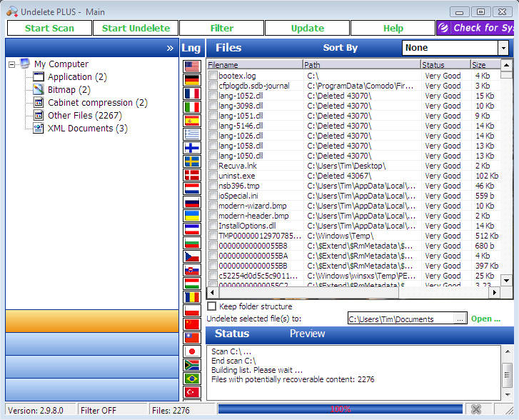Enable Keep folder structure option
The width and height of the screenshot is (519, 420).
tap(212, 306)
